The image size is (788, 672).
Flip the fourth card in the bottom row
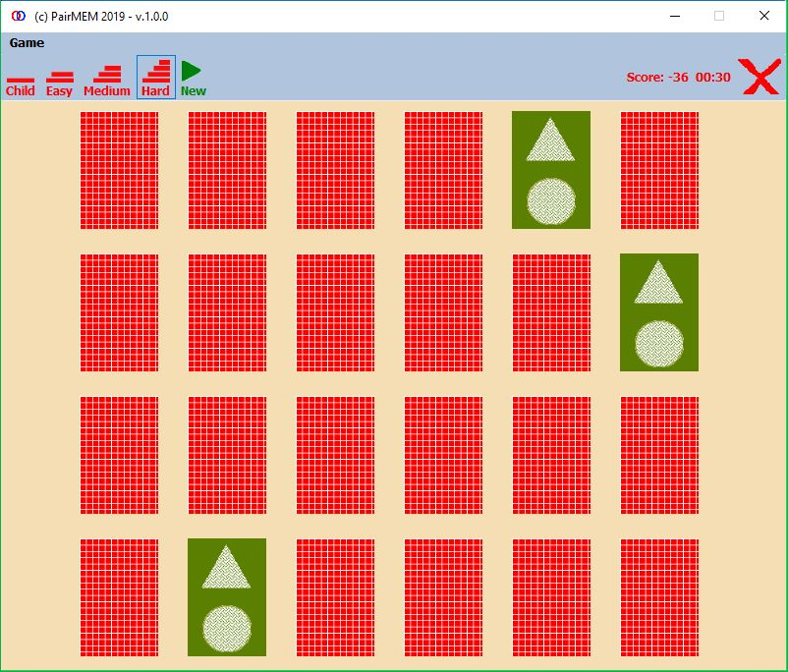click(443, 597)
